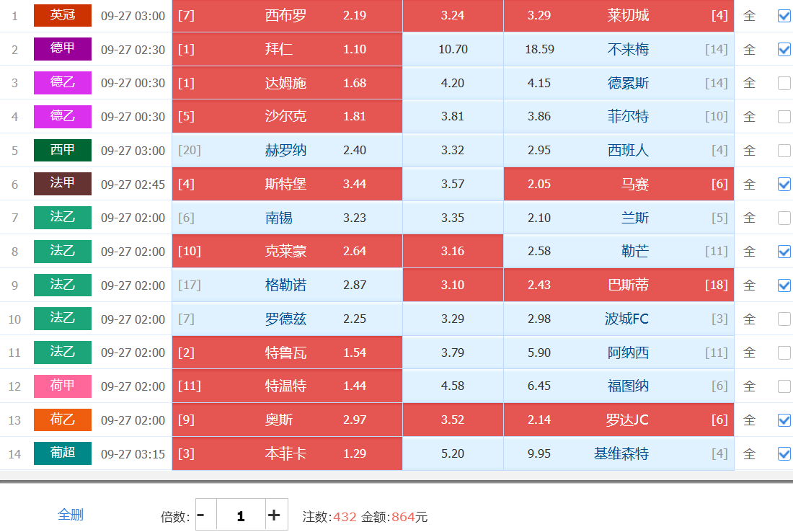Image resolution: width=793 pixels, height=532 pixels.
Task: Click the 葡超 league tag
Action: [63, 453]
